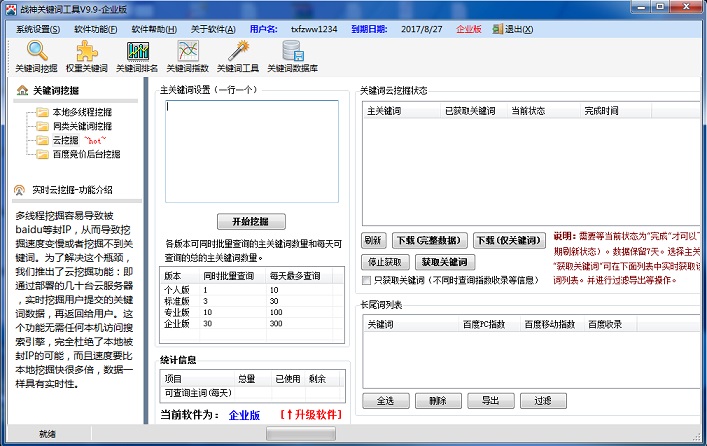Click the 停止获取 button
This screenshot has width=707, height=446.
click(x=385, y=262)
